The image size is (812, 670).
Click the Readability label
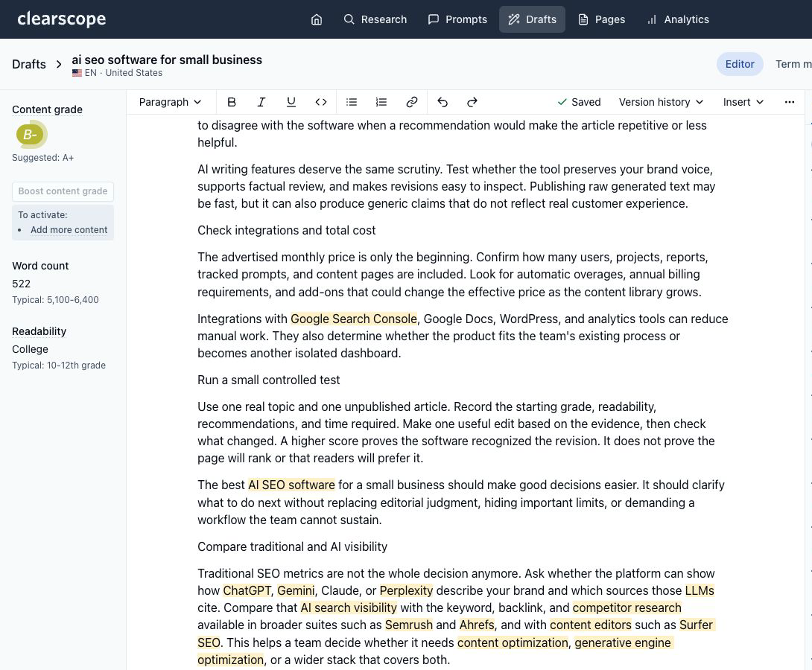pyautogui.click(x=39, y=331)
